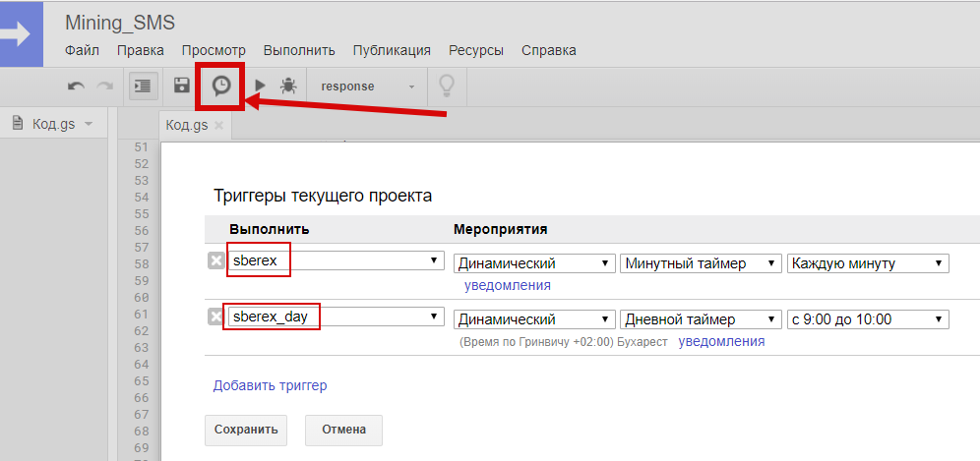Viewport: 980px width, 461px height.
Task: Open the Выполнить menu
Action: pyautogui.click(x=299, y=50)
